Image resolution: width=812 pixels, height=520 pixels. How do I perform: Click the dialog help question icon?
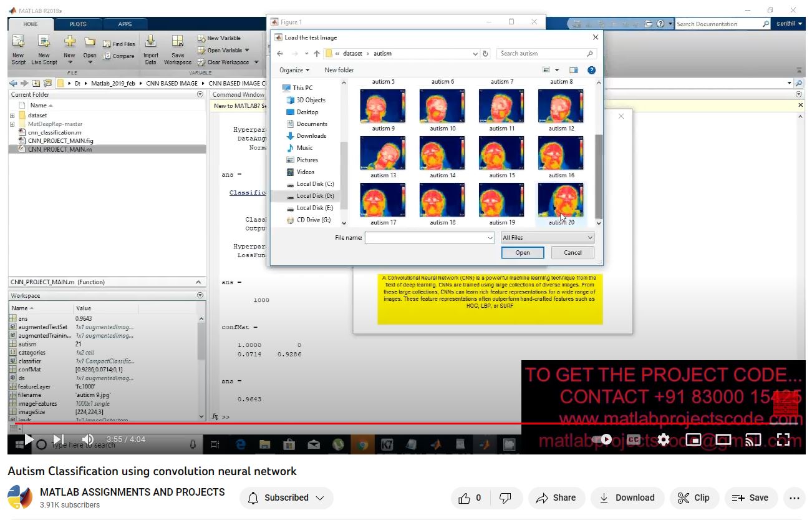point(591,71)
